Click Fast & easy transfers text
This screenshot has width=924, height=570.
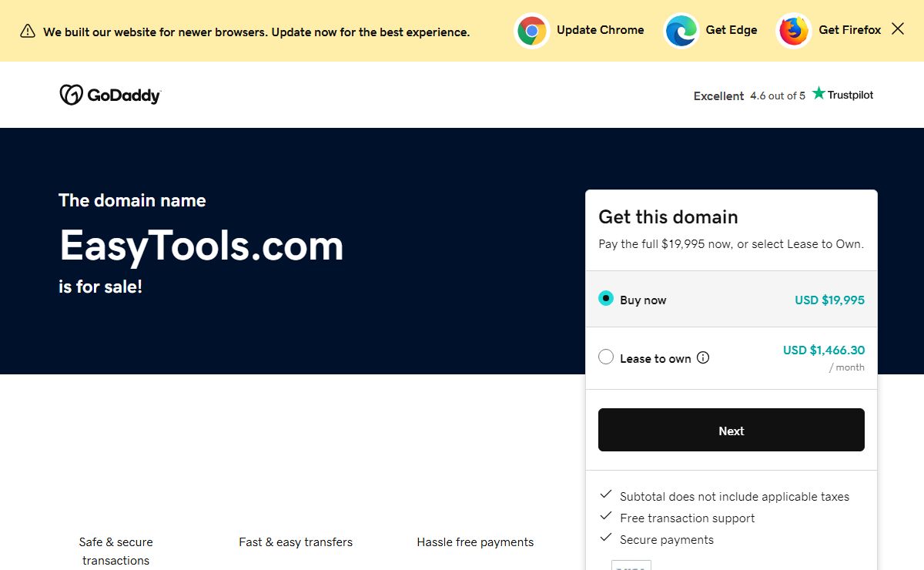(296, 542)
